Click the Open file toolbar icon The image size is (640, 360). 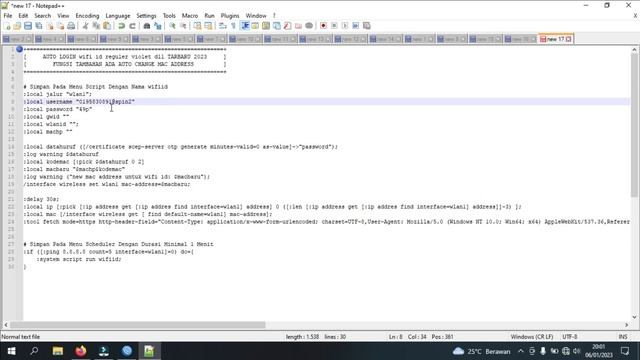click(17, 26)
